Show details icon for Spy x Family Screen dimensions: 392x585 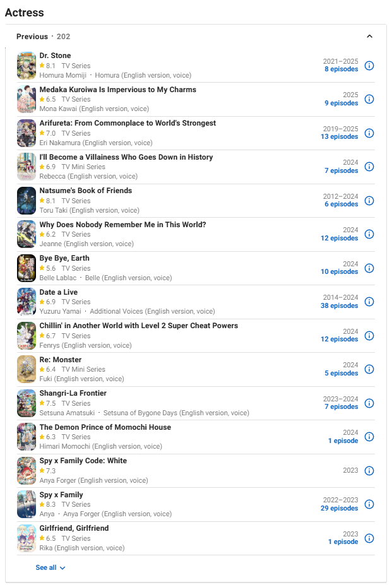click(x=369, y=504)
